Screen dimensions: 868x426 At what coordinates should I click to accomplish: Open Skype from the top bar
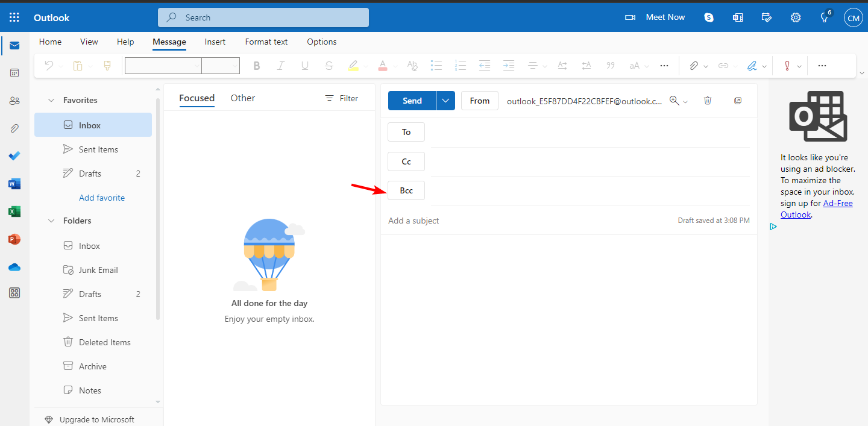click(708, 17)
